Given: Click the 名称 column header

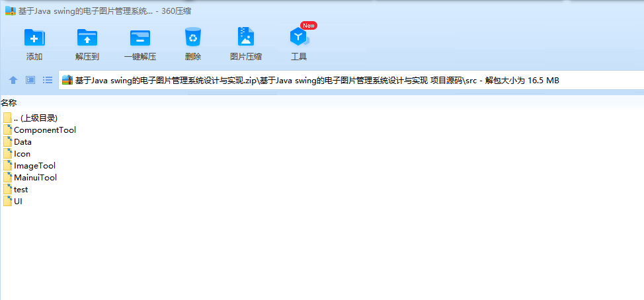Looking at the screenshot, I should pos(9,103).
